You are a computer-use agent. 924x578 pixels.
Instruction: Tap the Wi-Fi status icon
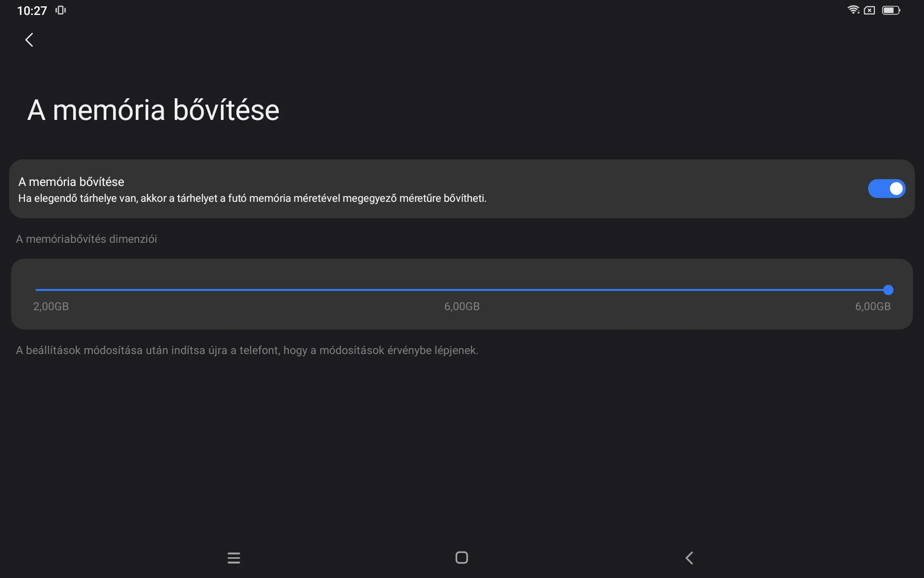[853, 10]
